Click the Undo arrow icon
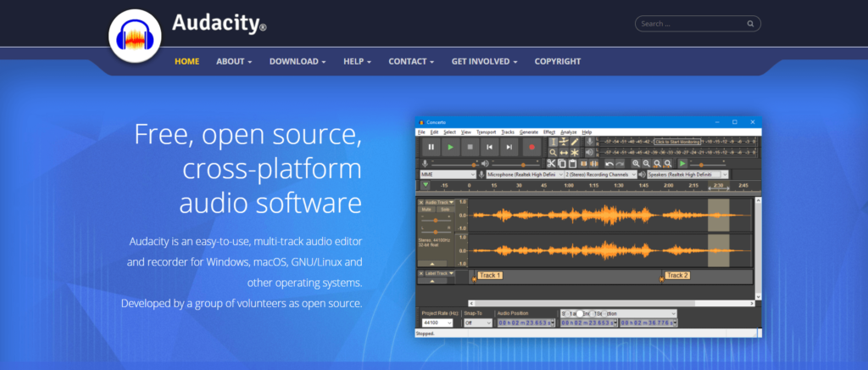This screenshot has width=868, height=370. 609,164
